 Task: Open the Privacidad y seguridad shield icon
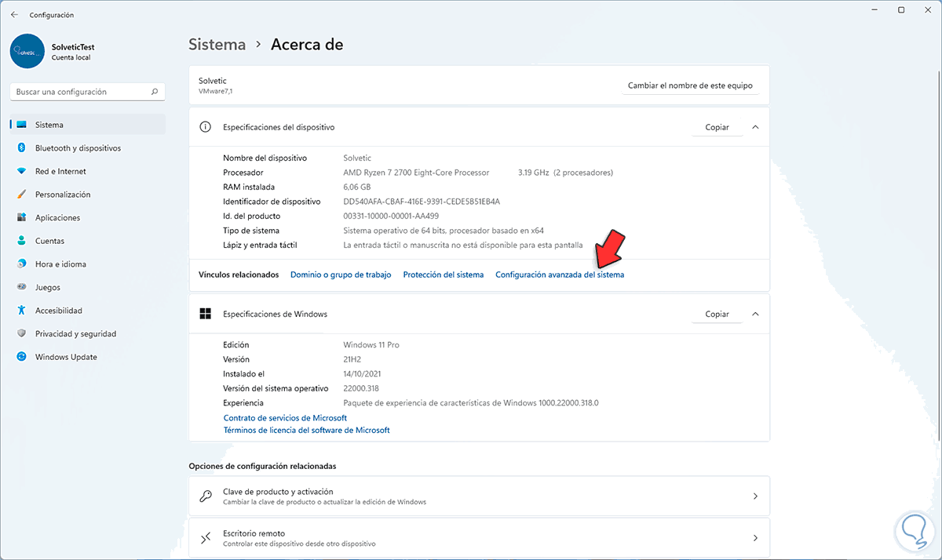(x=21, y=334)
